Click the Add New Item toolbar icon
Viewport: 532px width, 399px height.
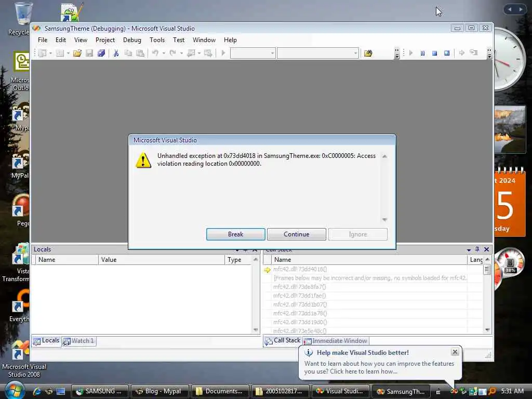point(60,54)
